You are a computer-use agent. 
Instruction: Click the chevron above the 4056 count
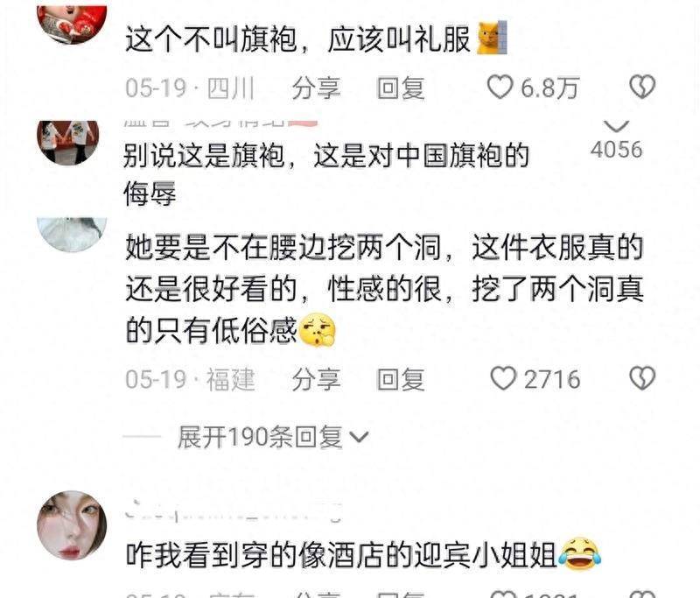(x=617, y=126)
